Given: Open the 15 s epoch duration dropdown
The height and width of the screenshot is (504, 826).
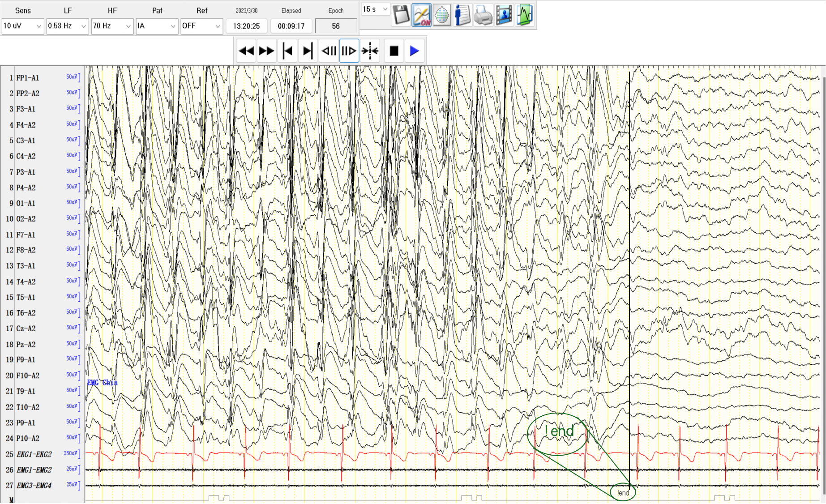Looking at the screenshot, I should (375, 9).
